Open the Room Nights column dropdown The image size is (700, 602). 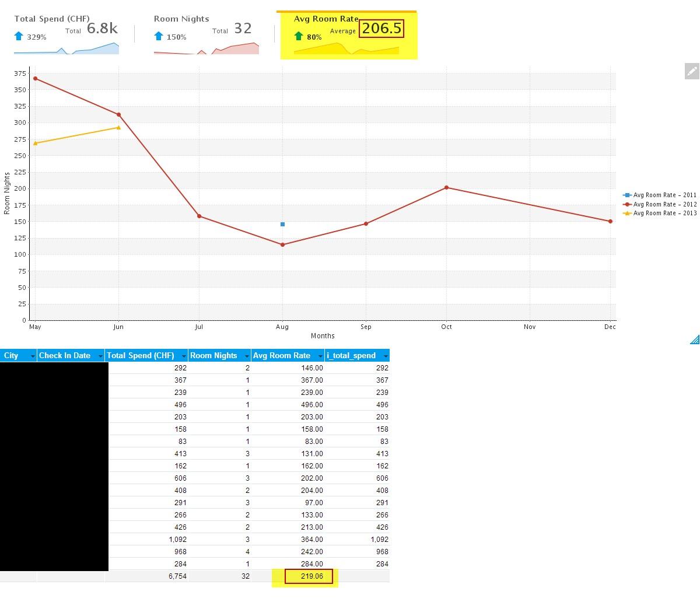click(x=247, y=356)
